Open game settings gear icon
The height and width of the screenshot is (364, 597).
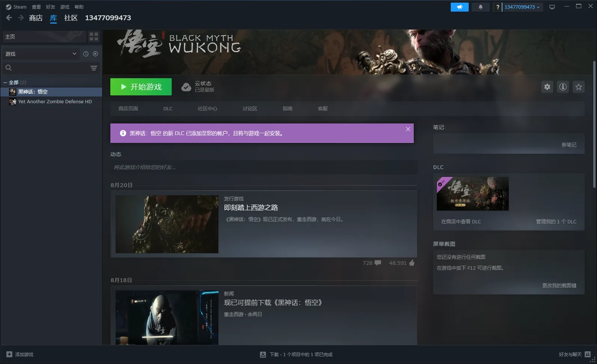tap(547, 87)
